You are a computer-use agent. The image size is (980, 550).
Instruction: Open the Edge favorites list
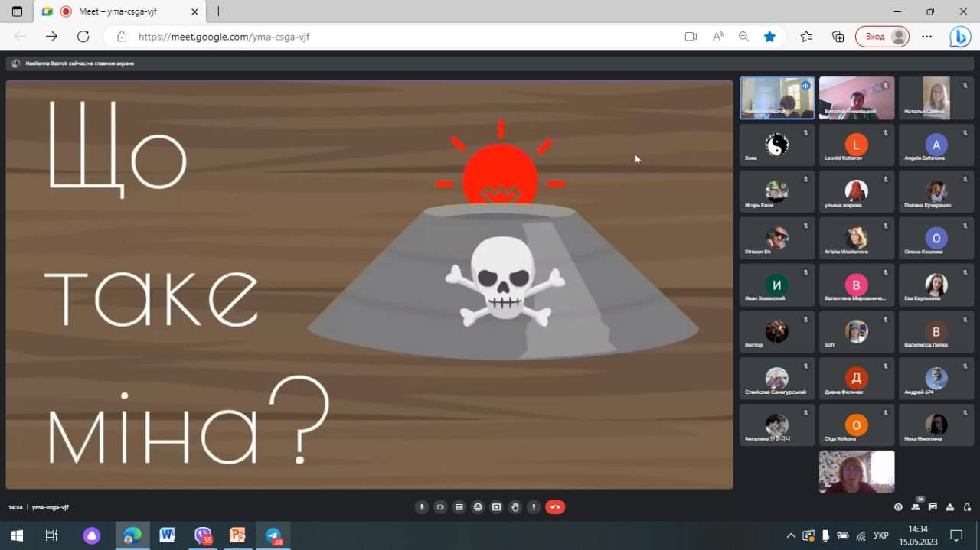pyautogui.click(x=806, y=36)
